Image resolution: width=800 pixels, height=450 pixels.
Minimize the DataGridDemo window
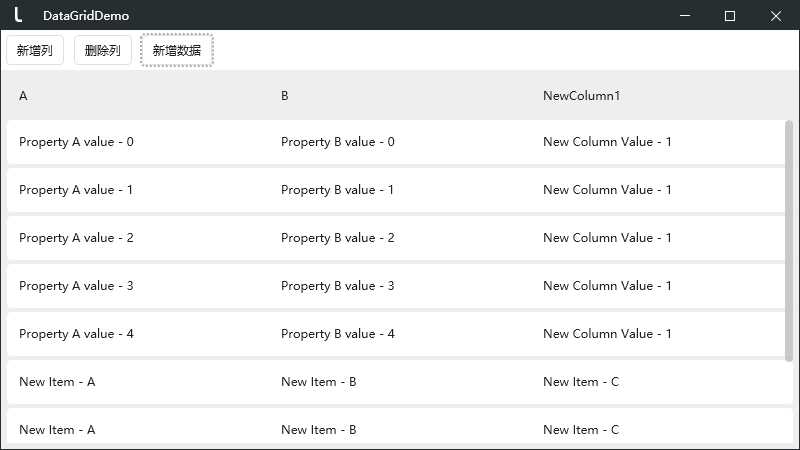[685, 15]
